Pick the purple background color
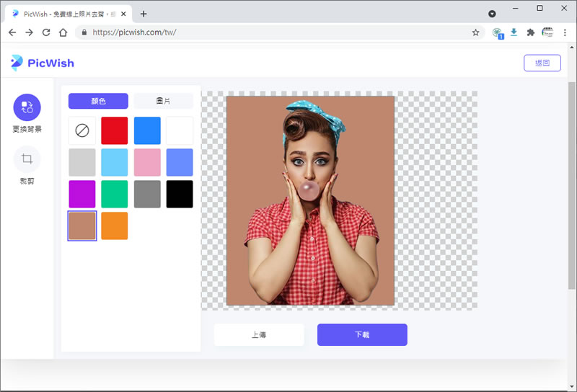The image size is (577, 392). click(82, 194)
